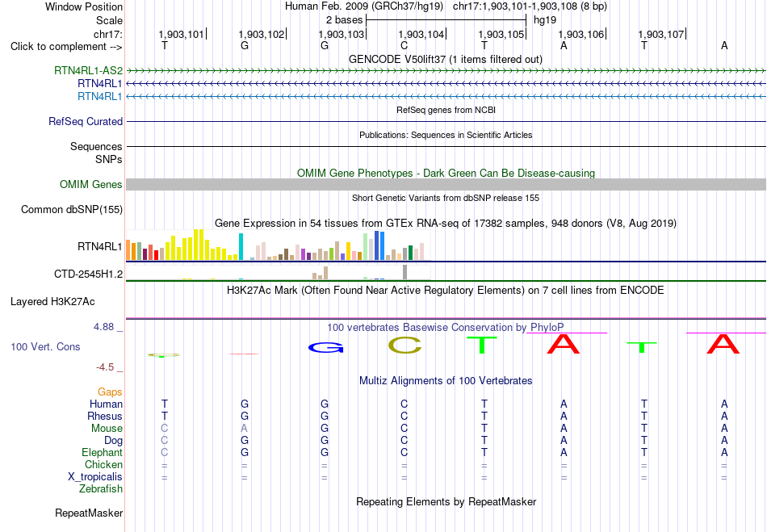767x532 pixels.
Task: Click the blue G conservation logo letter
Action: [326, 348]
